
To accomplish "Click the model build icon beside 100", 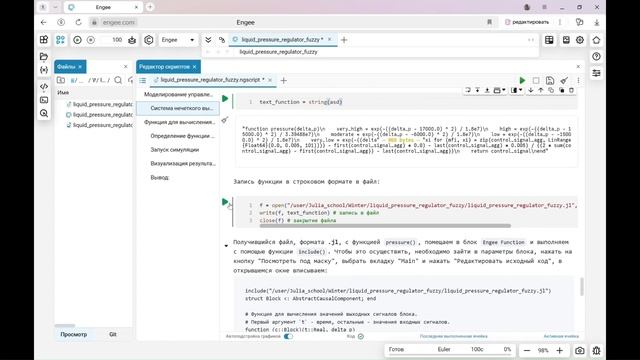I will point(132,40).
